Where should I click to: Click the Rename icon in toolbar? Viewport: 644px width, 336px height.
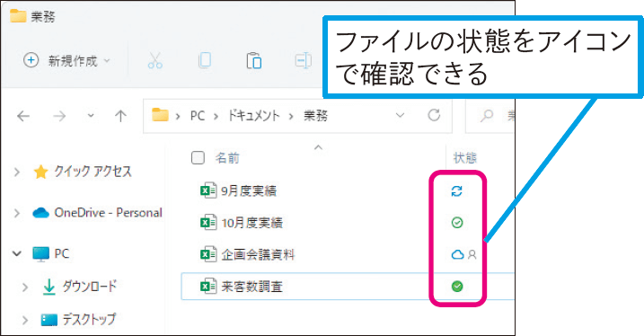(x=303, y=61)
